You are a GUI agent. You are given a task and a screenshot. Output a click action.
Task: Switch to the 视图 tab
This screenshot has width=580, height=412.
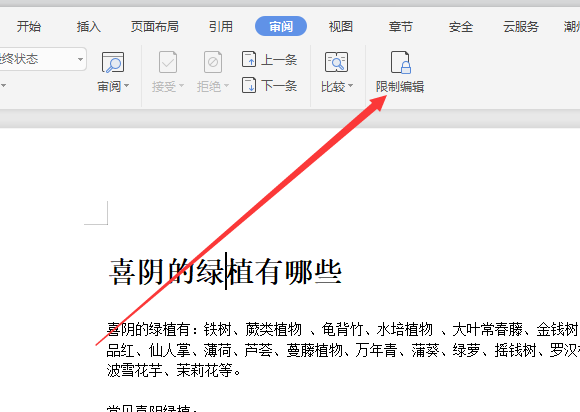[341, 27]
